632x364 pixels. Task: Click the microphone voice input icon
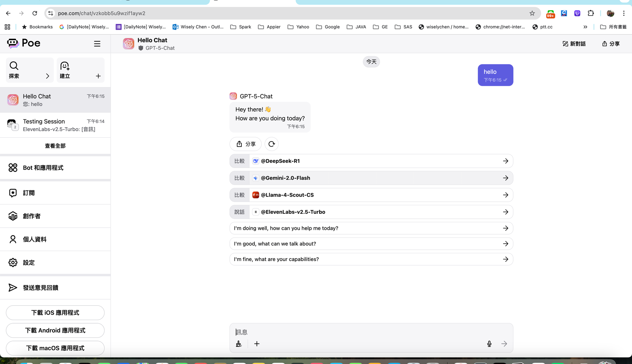click(489, 344)
